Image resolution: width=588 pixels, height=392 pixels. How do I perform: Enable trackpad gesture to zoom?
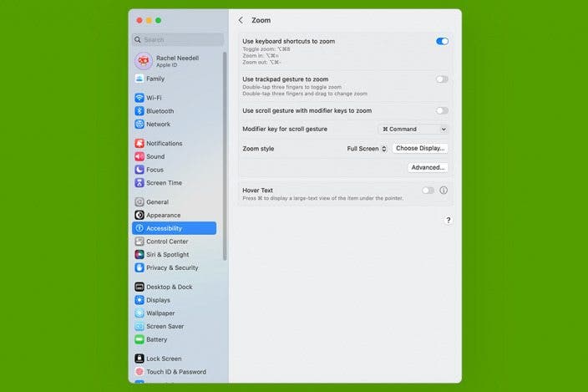tap(442, 79)
